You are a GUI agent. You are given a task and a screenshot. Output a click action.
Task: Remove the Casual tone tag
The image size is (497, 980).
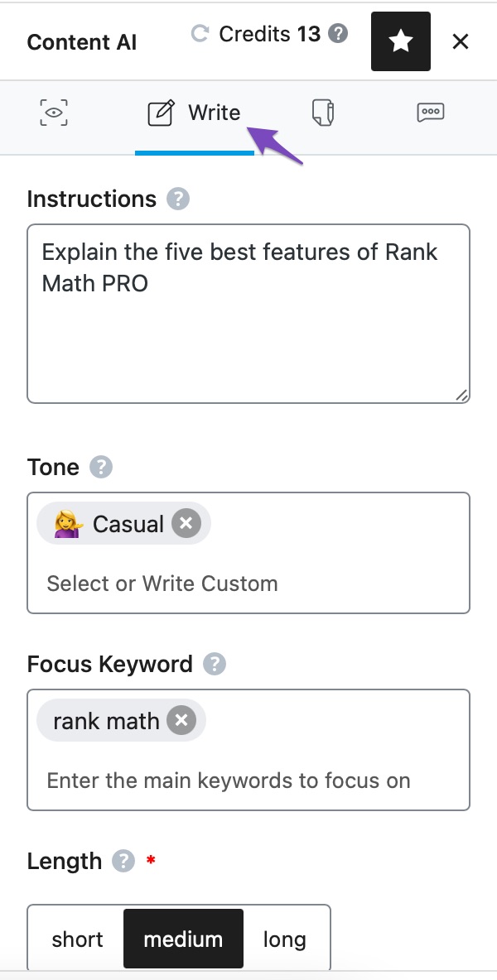186,522
